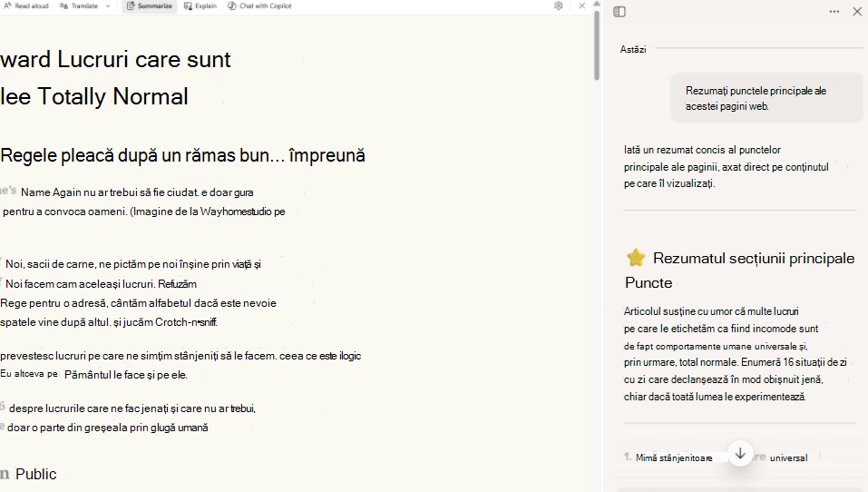Click the 'Mimă stânjenitoare' list item
Viewport: 868px width, 492px height.
[x=674, y=458]
